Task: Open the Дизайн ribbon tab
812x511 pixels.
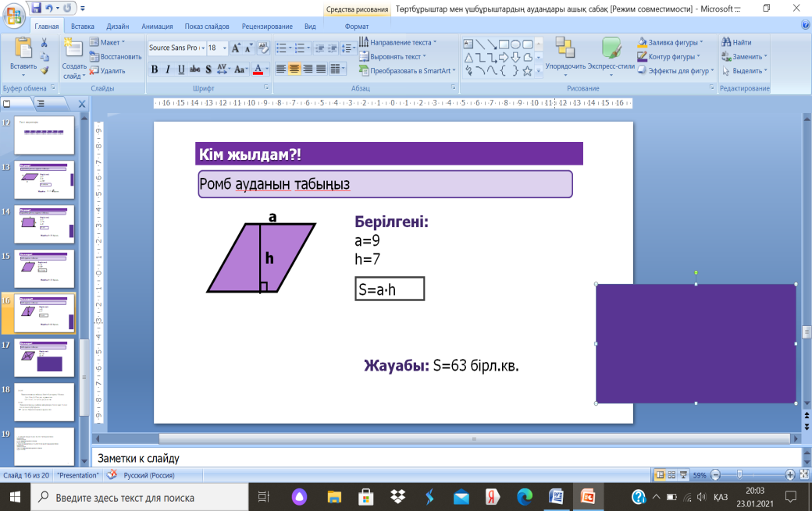Action: tap(118, 26)
